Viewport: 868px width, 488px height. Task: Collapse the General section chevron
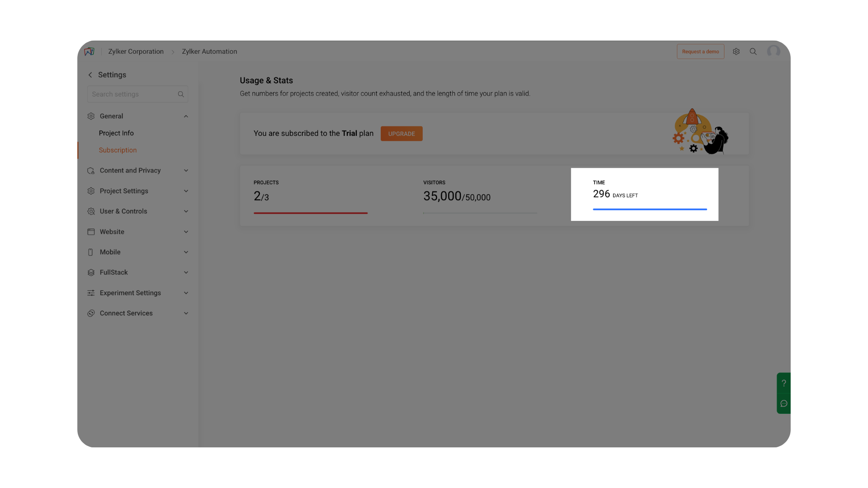186,117
